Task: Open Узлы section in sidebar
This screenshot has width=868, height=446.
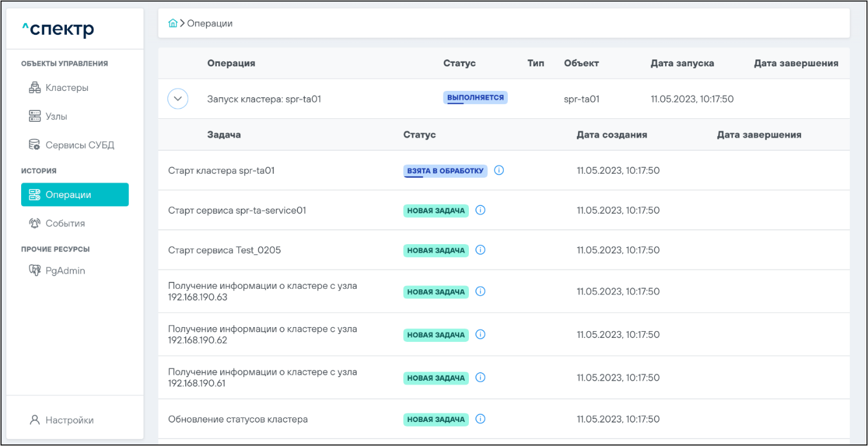Action: (x=56, y=117)
